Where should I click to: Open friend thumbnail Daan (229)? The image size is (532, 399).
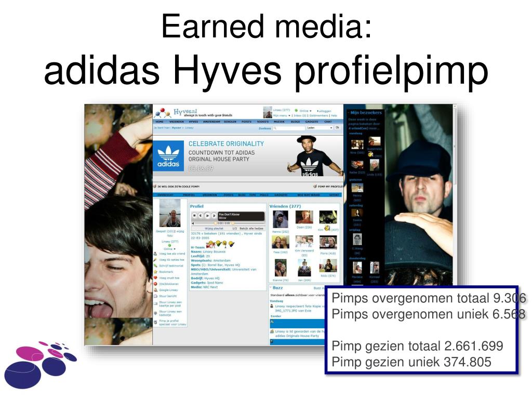click(x=304, y=217)
